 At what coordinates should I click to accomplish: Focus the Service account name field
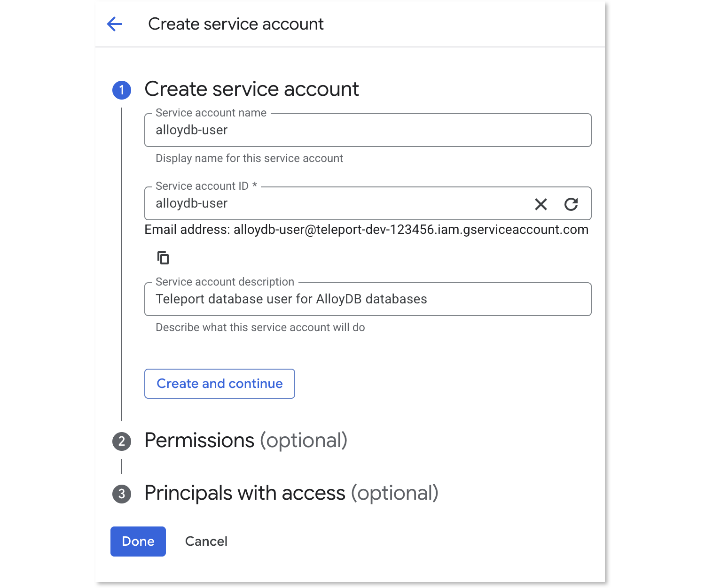(329, 130)
